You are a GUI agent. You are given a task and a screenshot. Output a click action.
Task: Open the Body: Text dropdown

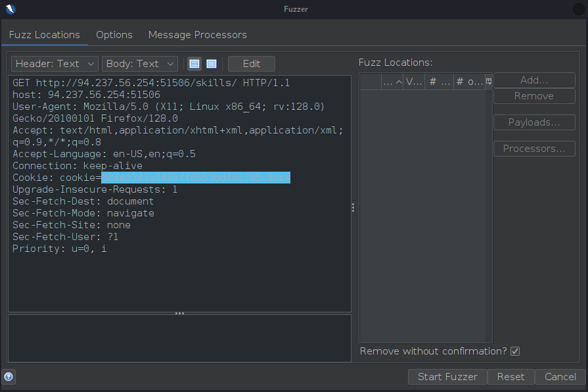tap(140, 64)
